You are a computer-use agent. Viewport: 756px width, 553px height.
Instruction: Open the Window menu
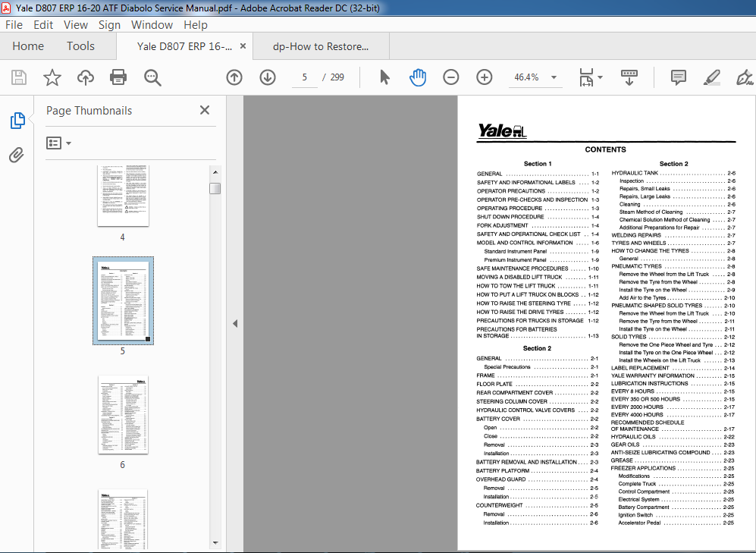pos(152,25)
